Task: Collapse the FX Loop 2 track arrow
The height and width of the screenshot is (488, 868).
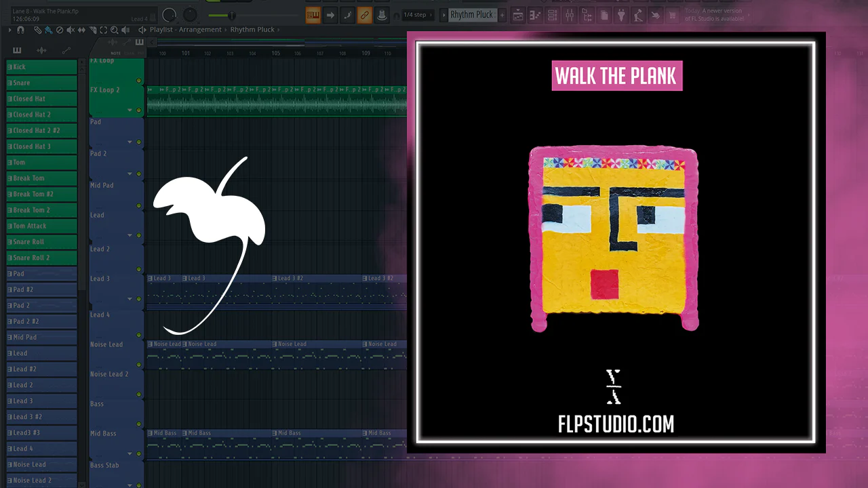Action: [130, 110]
